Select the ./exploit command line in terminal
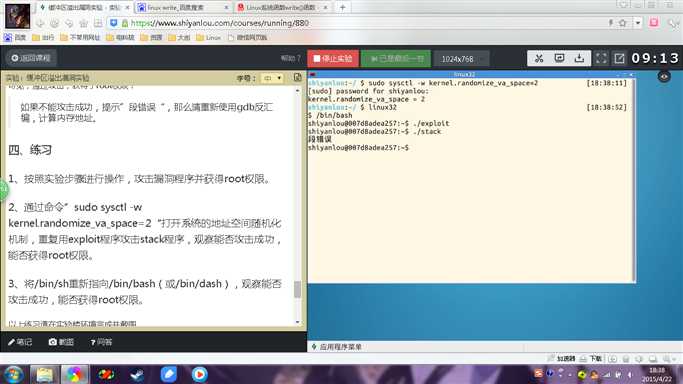683x384 pixels. [379, 124]
